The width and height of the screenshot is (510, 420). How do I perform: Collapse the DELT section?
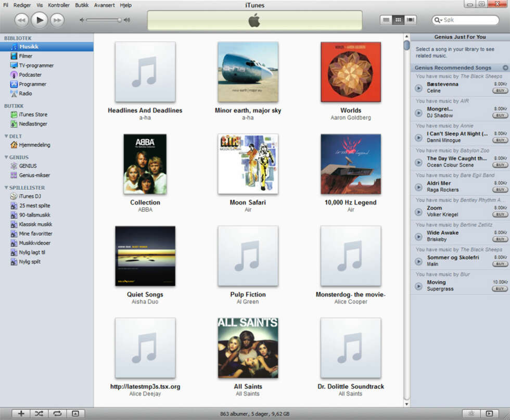click(x=6, y=136)
